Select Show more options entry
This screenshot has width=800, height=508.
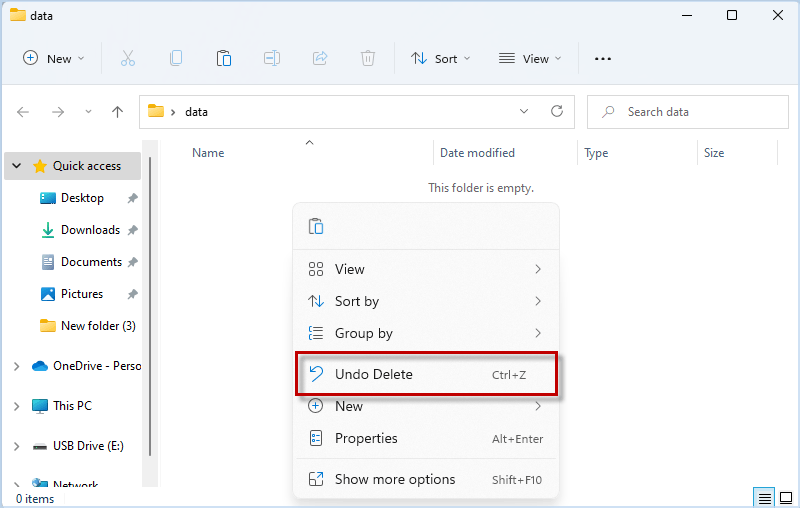[426, 479]
